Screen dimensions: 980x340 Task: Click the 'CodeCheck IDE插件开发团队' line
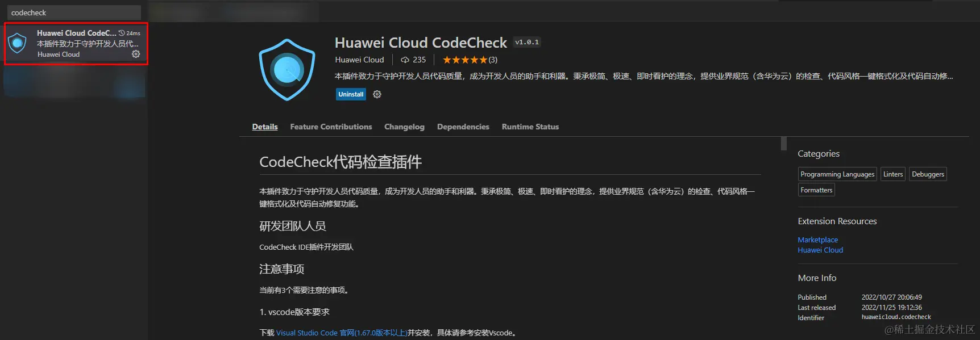[x=306, y=247]
